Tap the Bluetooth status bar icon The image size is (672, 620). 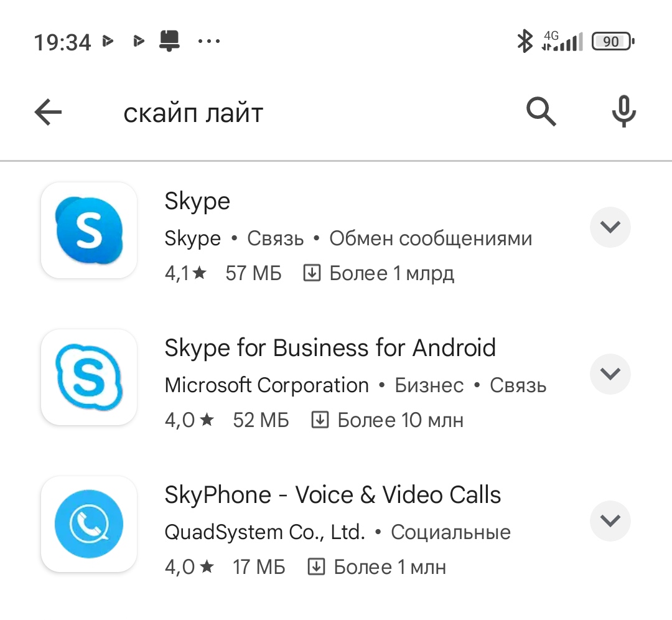coord(525,42)
